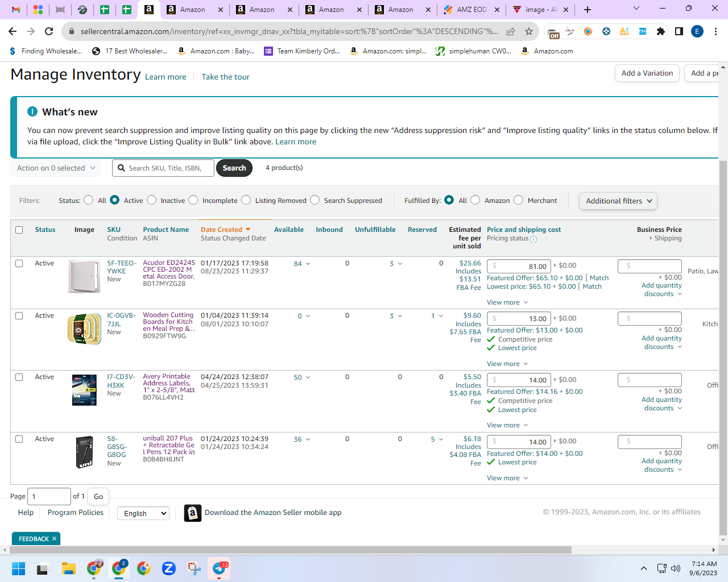This screenshot has height=582, width=728.
Task: Click the 'Go' page button
Action: (98, 497)
